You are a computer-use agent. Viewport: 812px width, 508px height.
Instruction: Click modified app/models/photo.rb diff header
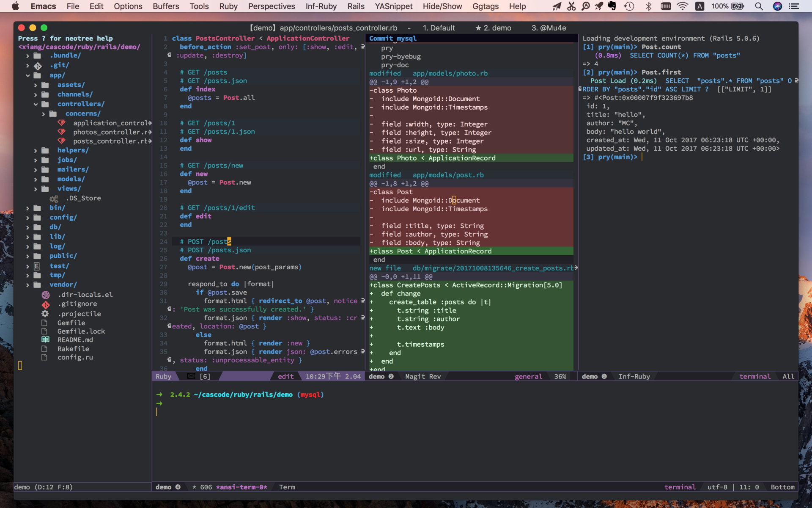[x=428, y=73]
